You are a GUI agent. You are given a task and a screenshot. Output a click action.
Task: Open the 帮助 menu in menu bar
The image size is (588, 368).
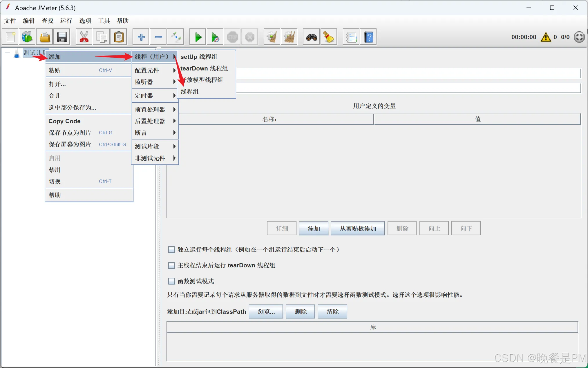click(x=123, y=21)
